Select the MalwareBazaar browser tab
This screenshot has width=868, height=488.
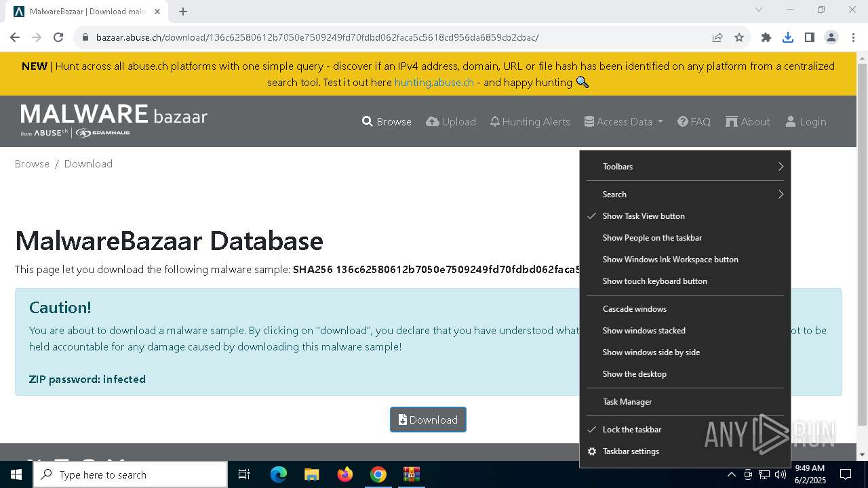[86, 12]
